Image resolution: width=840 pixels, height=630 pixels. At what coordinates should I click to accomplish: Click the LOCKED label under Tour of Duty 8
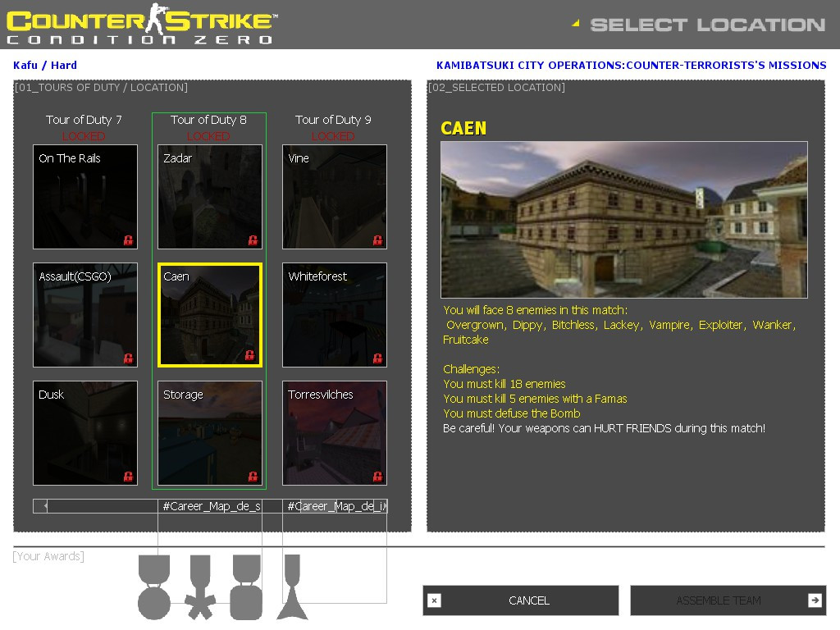click(x=208, y=136)
